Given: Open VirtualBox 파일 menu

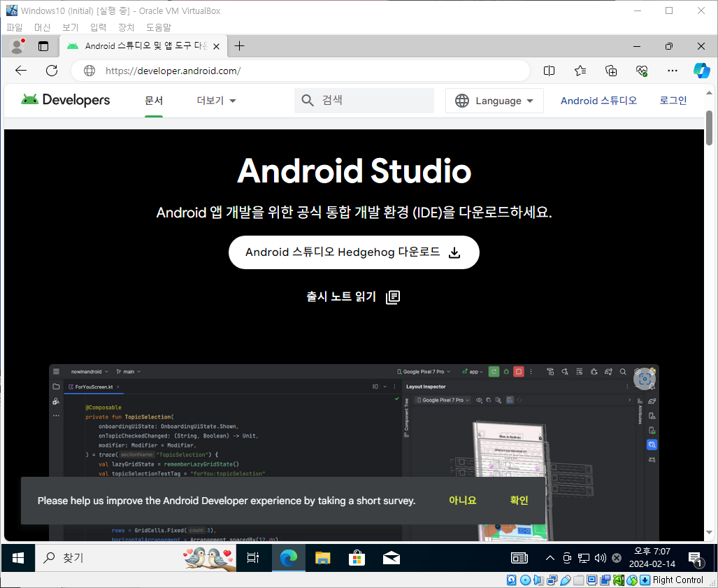Looking at the screenshot, I should [14, 27].
